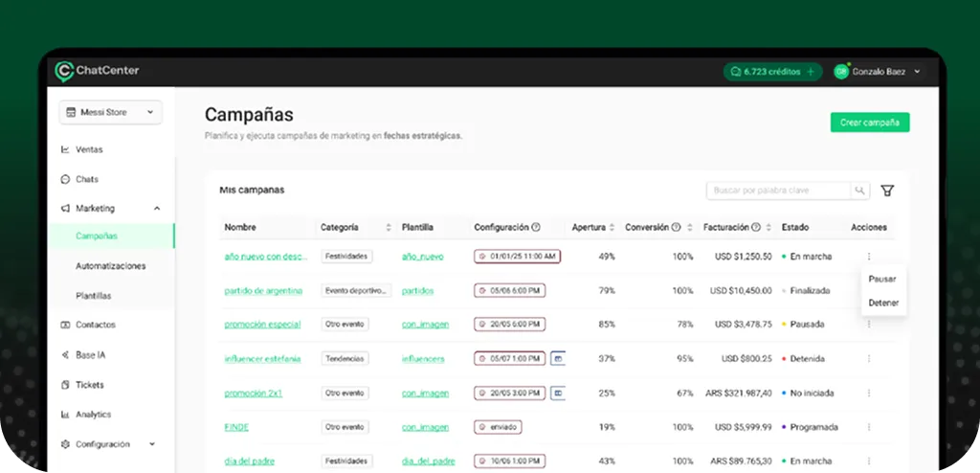Screen dimensions: 980x473
Task: Click the Configuración column help icon
Action: point(536,228)
